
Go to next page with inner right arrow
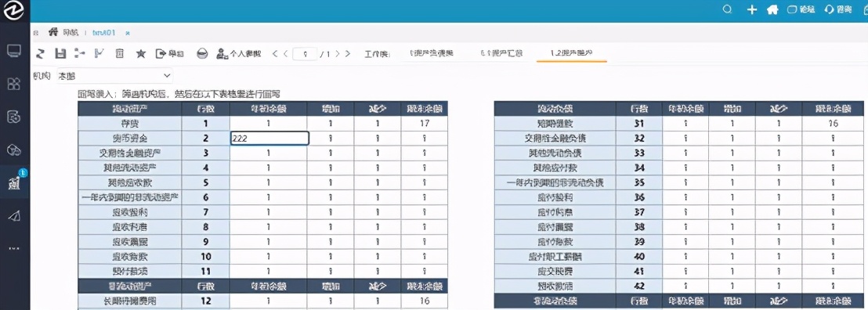tap(337, 54)
